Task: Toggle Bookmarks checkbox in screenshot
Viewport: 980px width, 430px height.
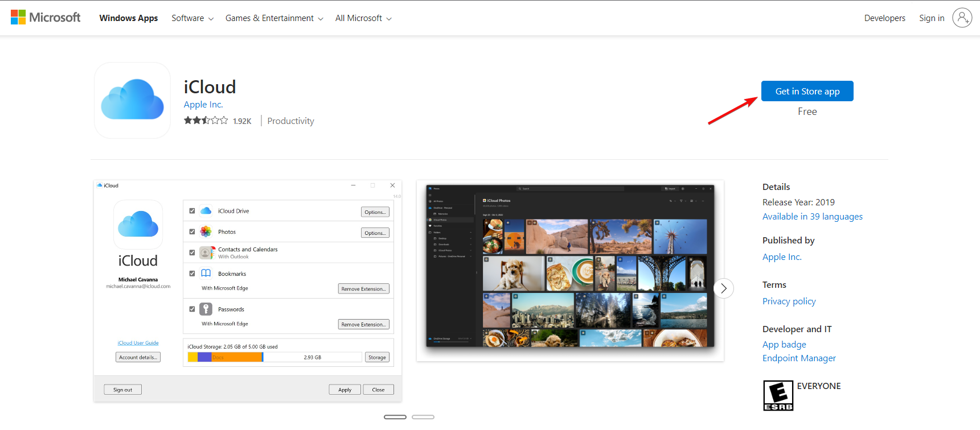Action: point(192,274)
